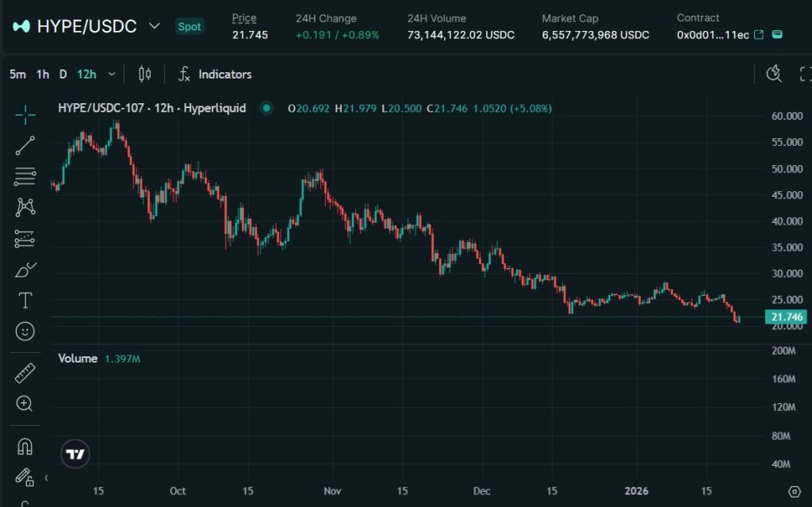Switch to 5m timeframe
The width and height of the screenshot is (812, 507).
click(17, 75)
